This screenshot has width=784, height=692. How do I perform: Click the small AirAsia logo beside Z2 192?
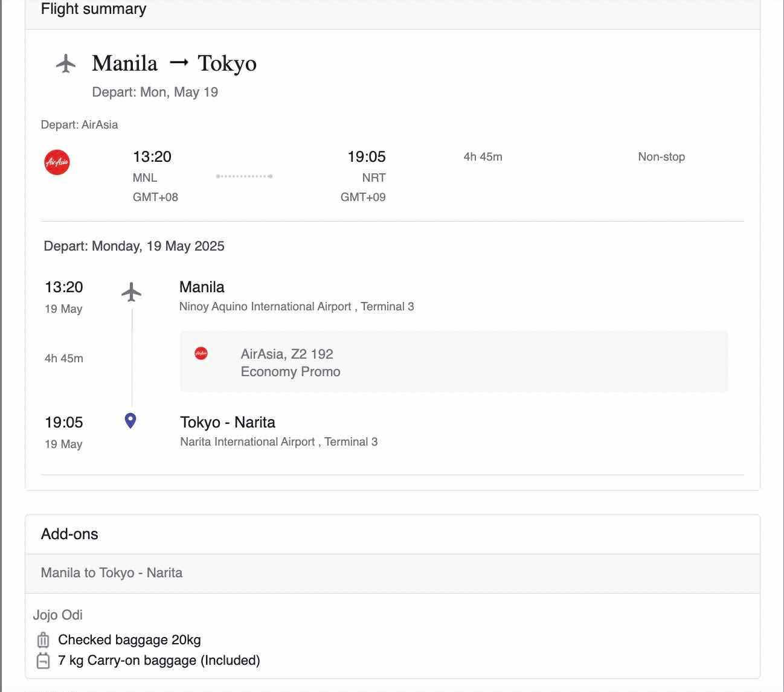pos(201,353)
